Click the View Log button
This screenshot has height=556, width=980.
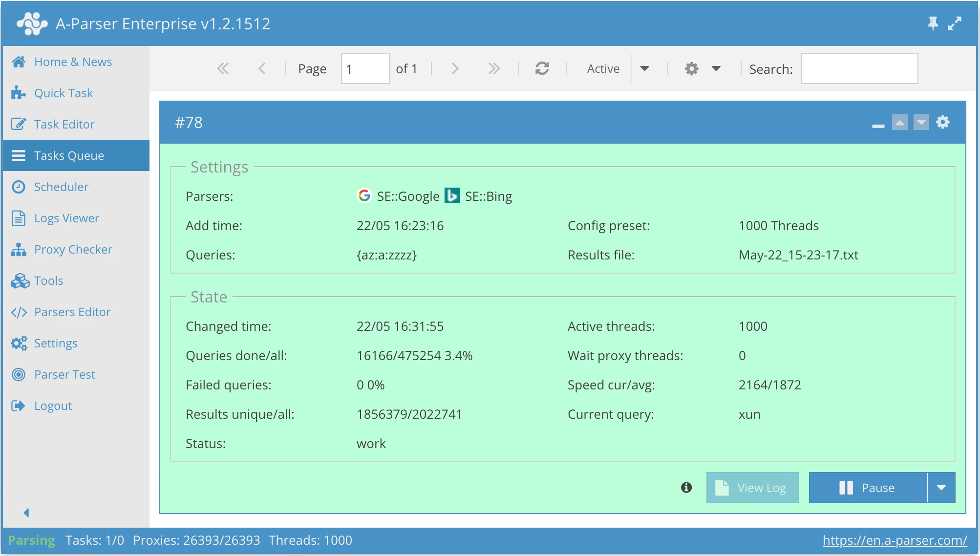(752, 487)
